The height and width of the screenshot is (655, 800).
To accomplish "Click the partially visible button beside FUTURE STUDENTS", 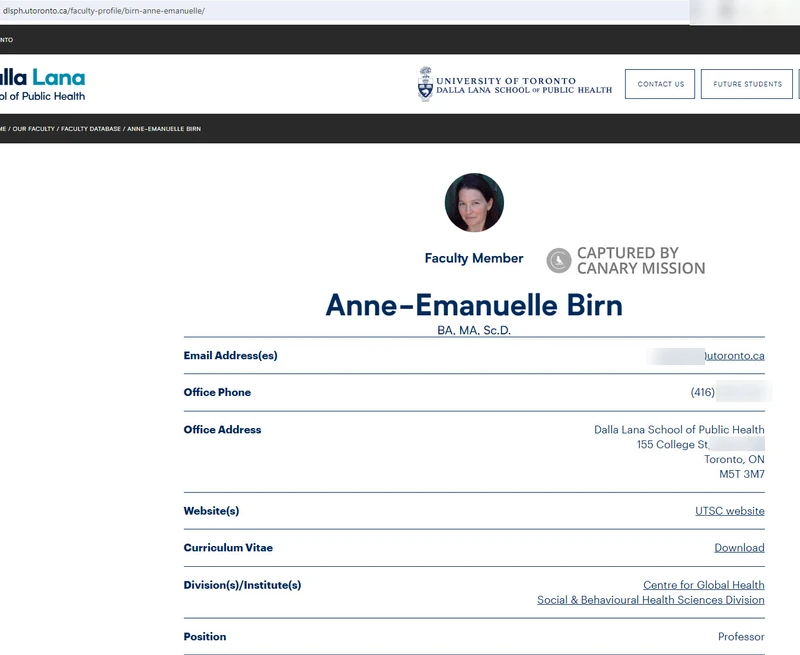I will pos(797,84).
